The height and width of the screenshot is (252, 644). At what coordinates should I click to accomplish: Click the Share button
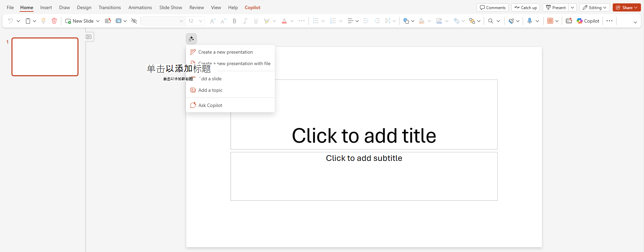626,7
